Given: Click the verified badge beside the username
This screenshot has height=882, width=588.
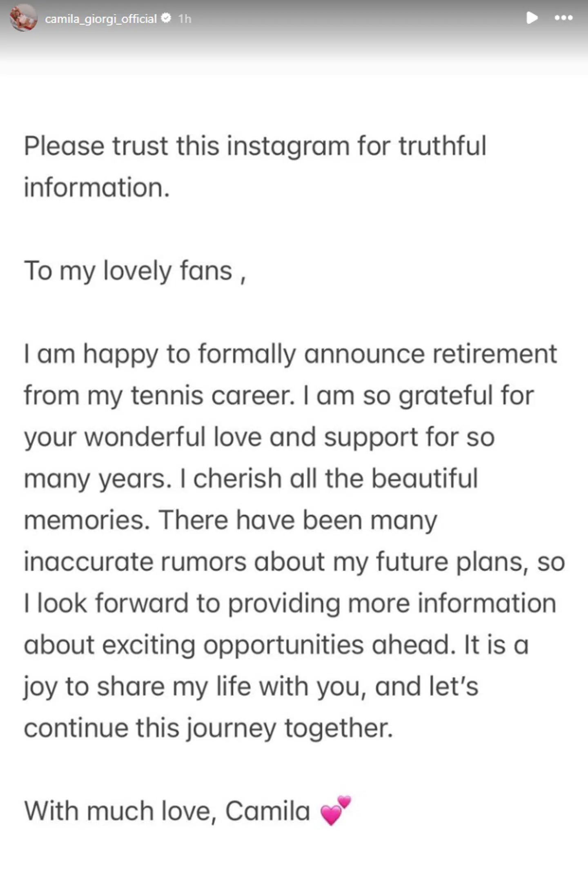Looking at the screenshot, I should click(x=166, y=18).
